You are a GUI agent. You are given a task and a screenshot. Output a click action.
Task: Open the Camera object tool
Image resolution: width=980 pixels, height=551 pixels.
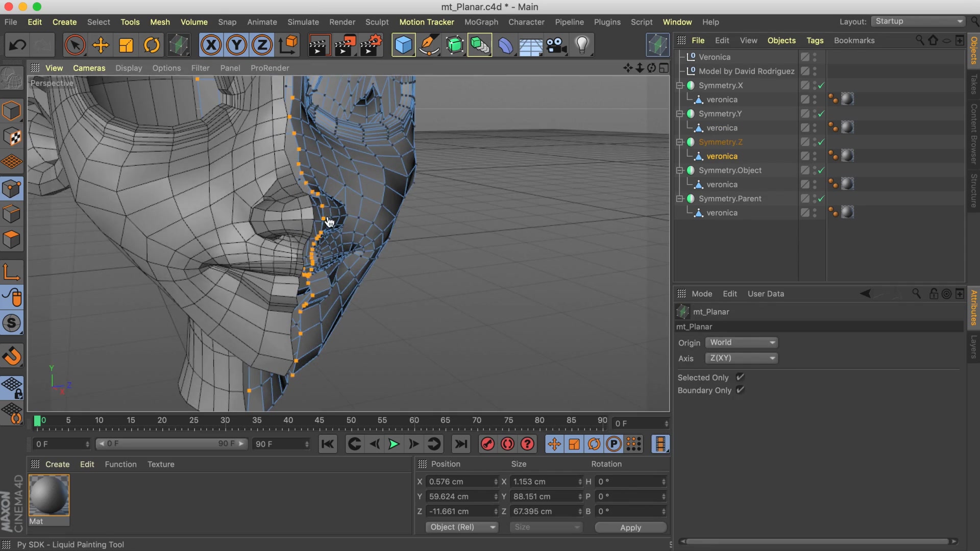pos(556,45)
